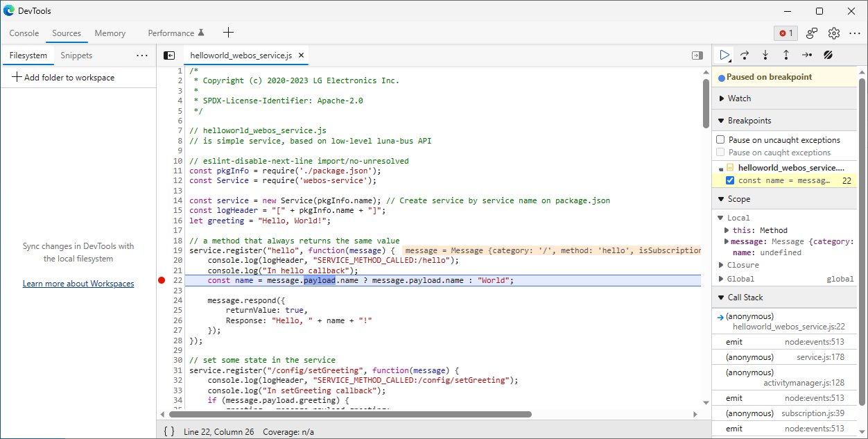Enable Pause on uncaught exceptions
Screen dimensions: 868x439
[720, 139]
